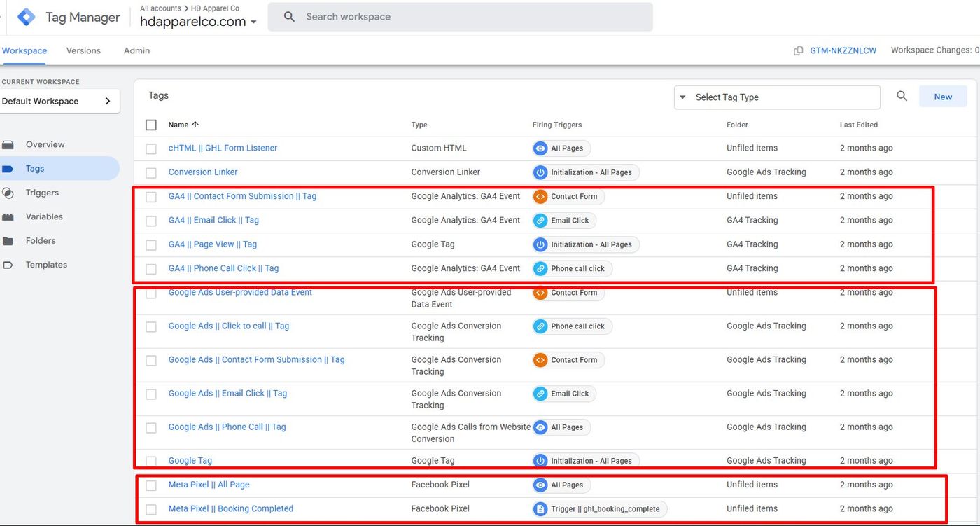
Task: Open the Google Tag link
Action: click(x=190, y=461)
